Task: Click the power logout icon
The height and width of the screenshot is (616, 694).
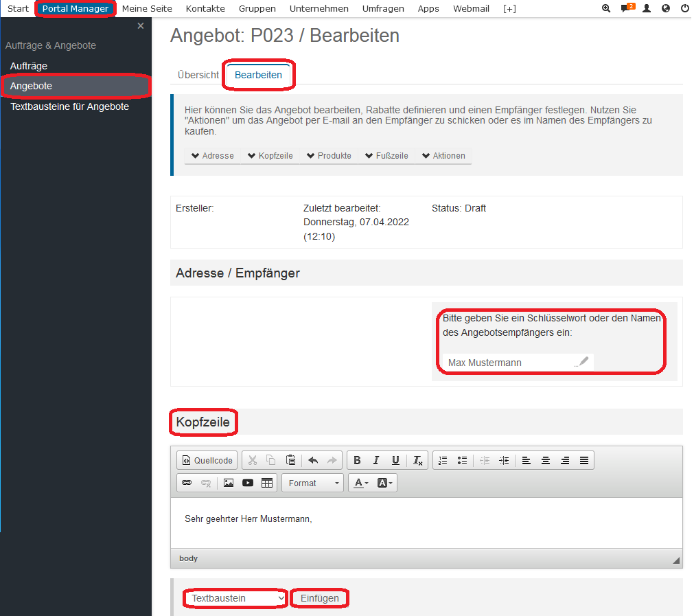Action: (684, 9)
